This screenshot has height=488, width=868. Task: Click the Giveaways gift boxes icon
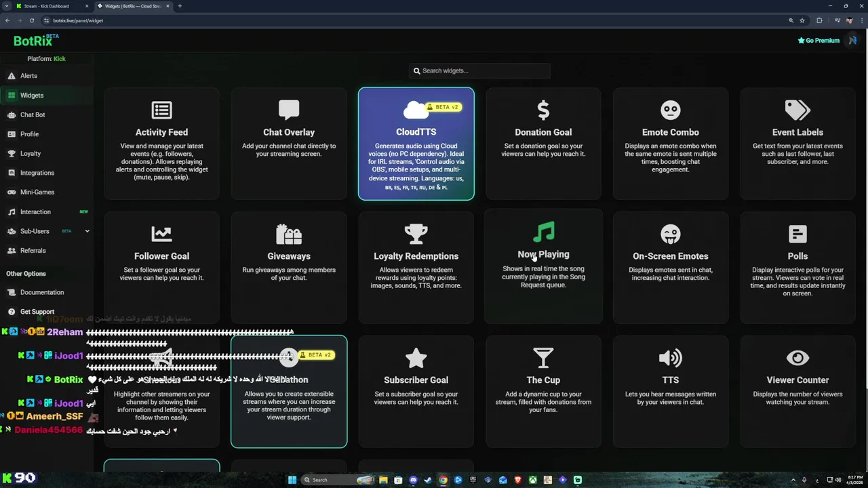click(289, 234)
